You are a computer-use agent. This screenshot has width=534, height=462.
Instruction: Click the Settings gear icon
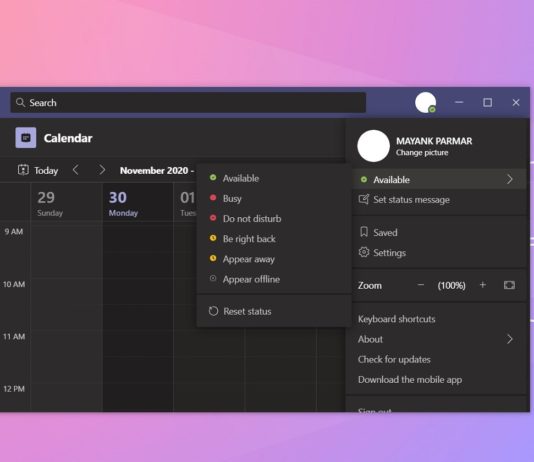[x=364, y=252]
